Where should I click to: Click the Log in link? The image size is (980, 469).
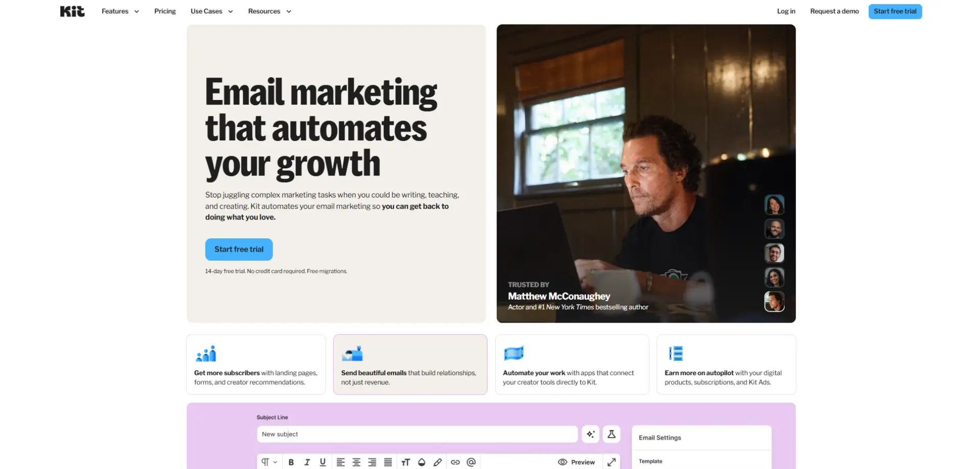pos(786,11)
